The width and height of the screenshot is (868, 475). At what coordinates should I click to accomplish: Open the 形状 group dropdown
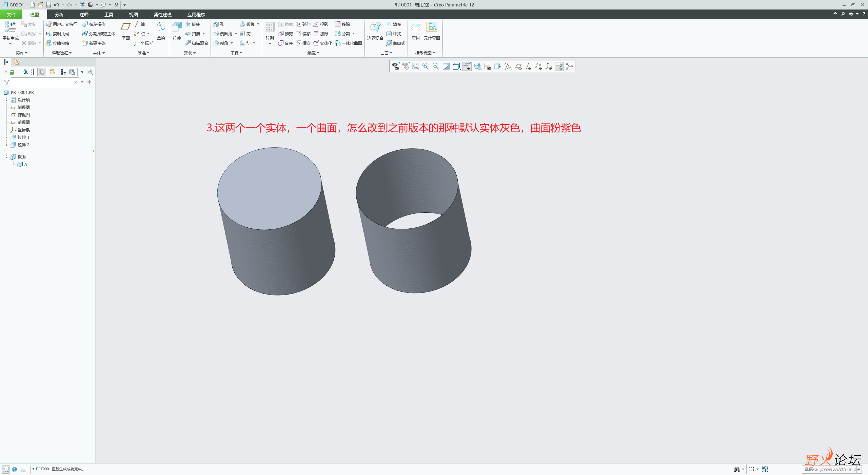(x=190, y=53)
